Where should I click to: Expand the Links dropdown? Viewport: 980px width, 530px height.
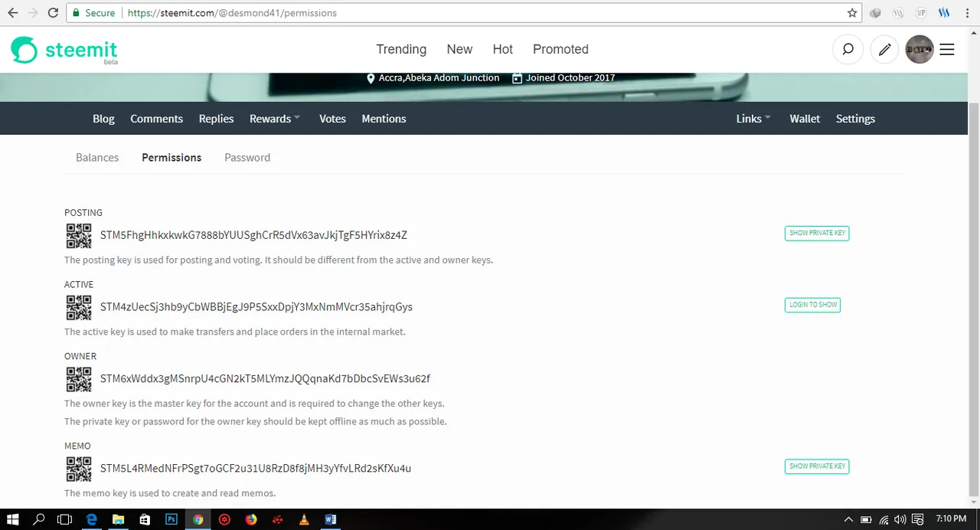[753, 119]
